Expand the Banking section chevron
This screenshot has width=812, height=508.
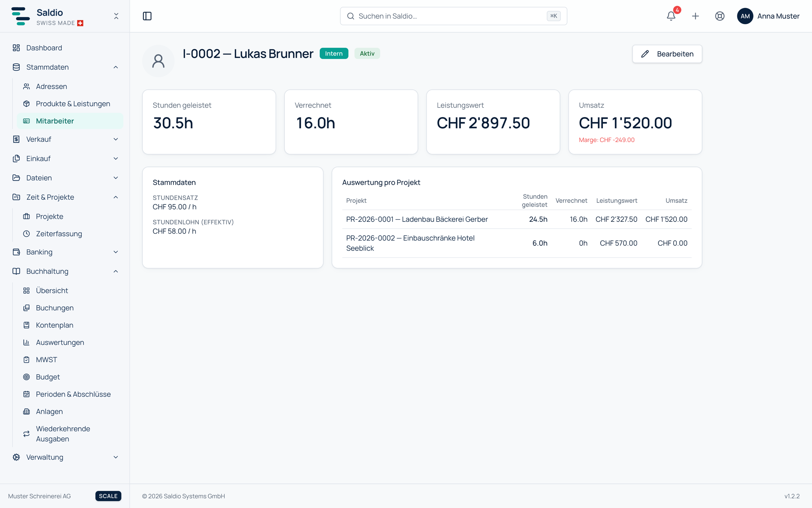(x=116, y=252)
